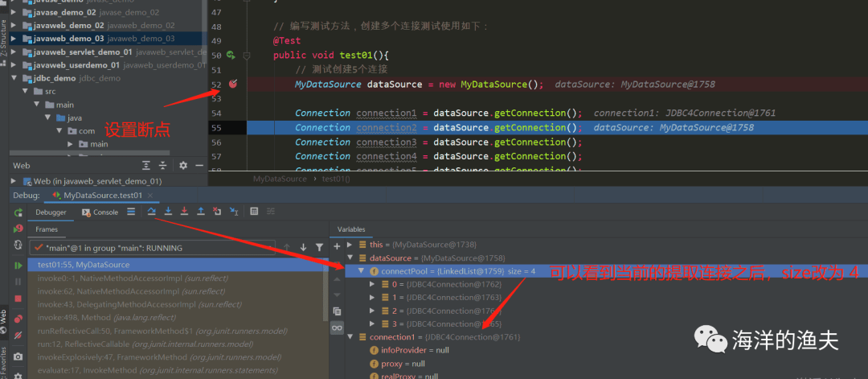Toggle the glasses show-watches icon in Variables
868x379 pixels.
[337, 328]
